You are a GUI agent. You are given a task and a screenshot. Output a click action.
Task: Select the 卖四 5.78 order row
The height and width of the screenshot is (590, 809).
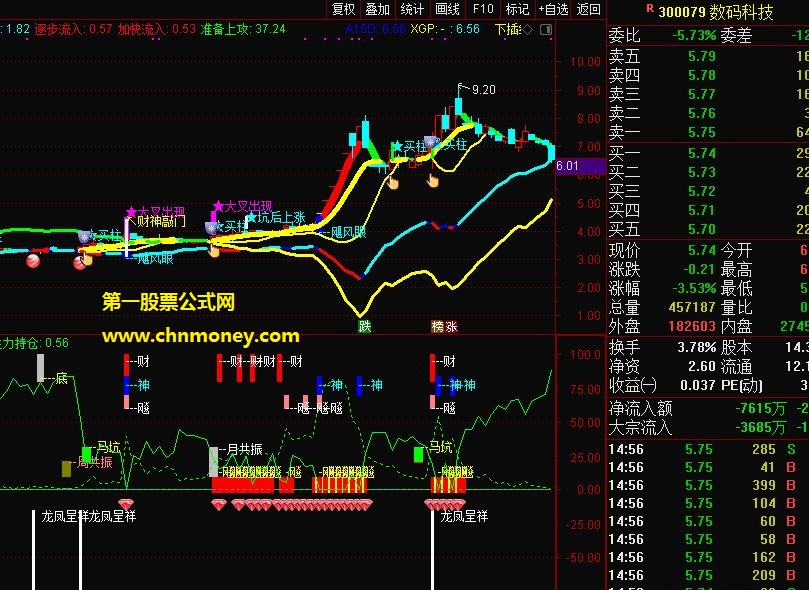708,75
